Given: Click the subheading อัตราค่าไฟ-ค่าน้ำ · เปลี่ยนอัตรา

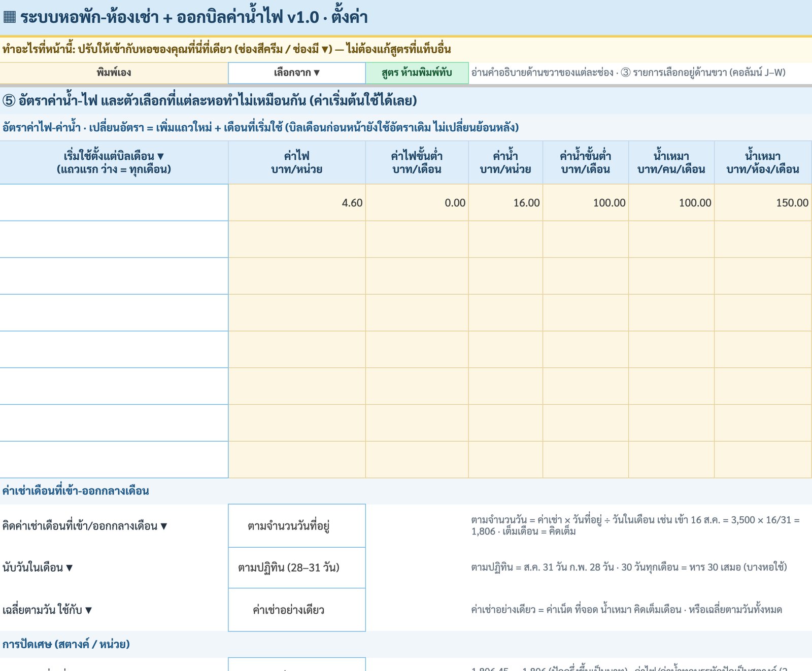Looking at the screenshot, I should [260, 127].
